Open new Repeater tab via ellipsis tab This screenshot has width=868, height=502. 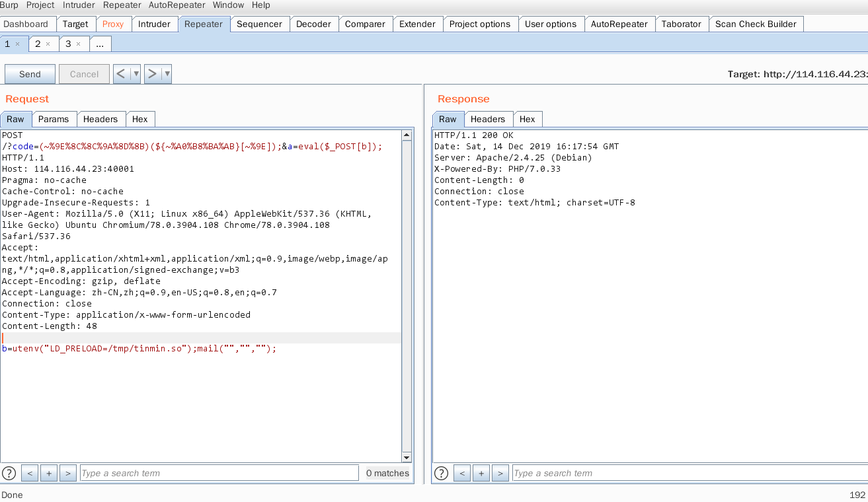pos(100,44)
